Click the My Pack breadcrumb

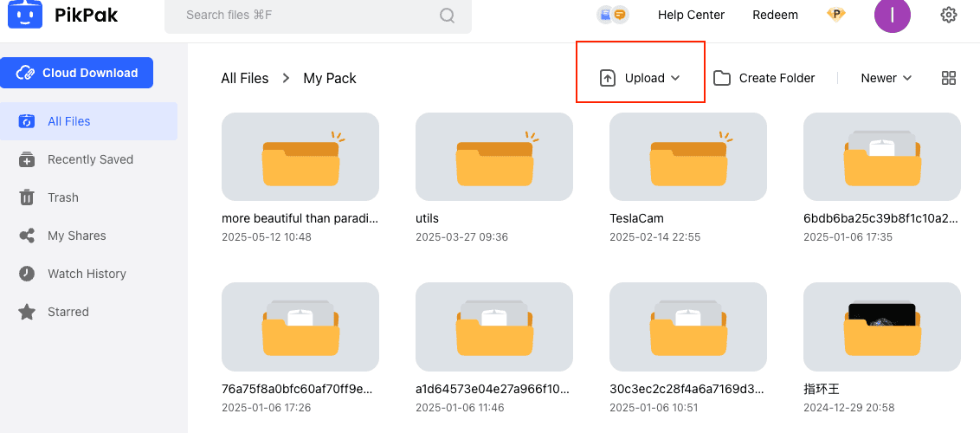[x=330, y=78]
